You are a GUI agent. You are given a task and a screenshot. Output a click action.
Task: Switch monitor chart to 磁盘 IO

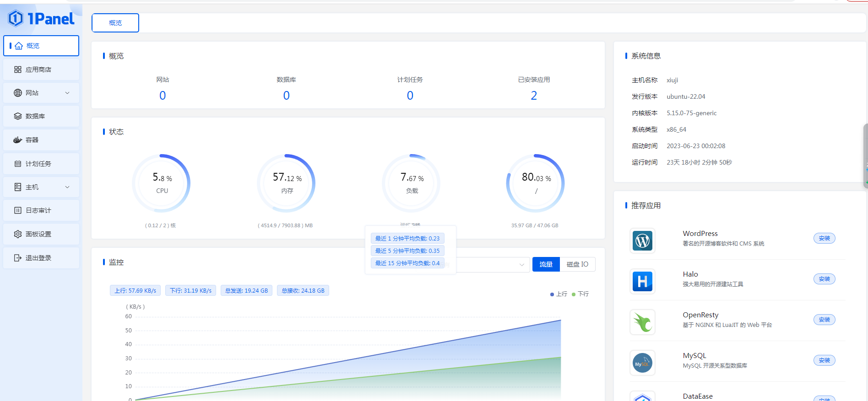pyautogui.click(x=577, y=264)
